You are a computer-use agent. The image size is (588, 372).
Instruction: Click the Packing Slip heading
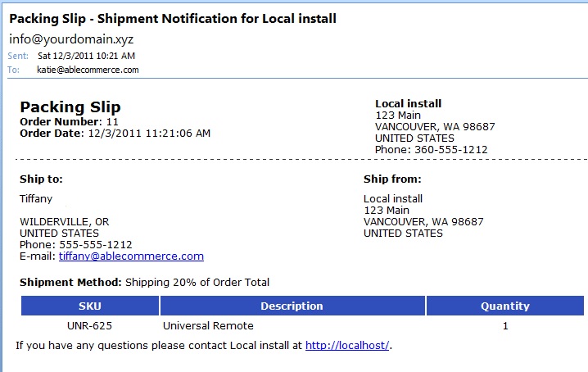click(x=70, y=107)
